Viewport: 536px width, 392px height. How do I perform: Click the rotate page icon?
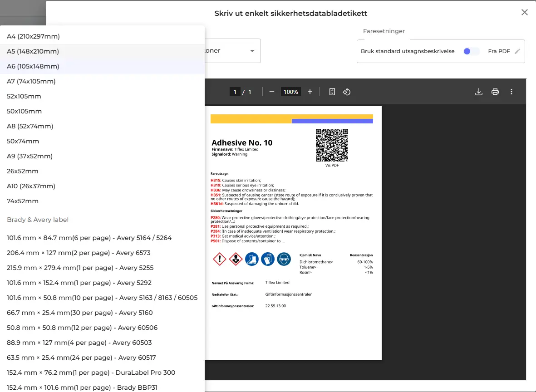[347, 92]
